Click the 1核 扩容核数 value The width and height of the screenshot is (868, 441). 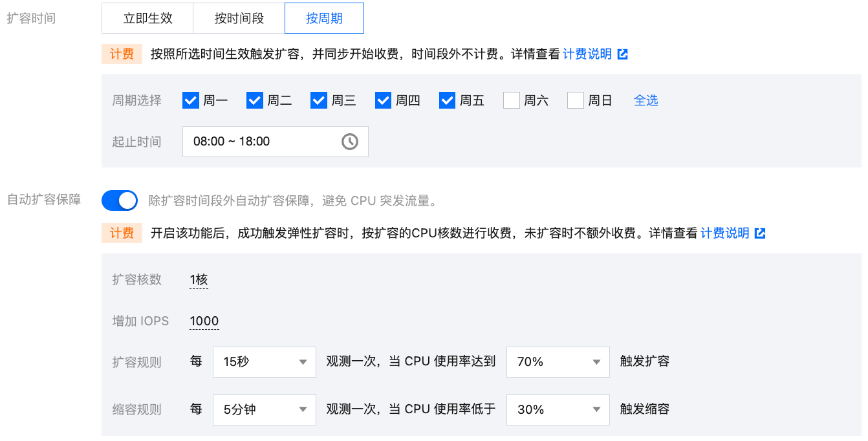point(199,280)
